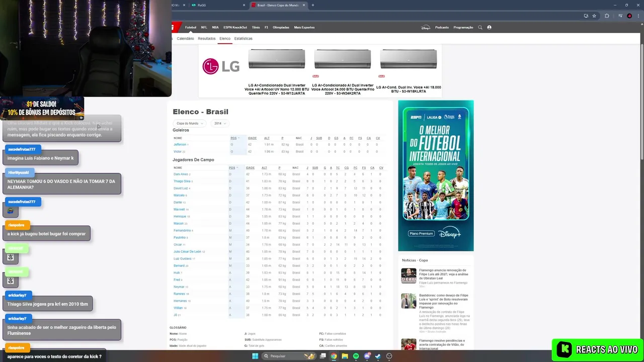Expand the Copa do Mundo competition dropdown
Viewport: 644px width, 362px height.
point(189,123)
